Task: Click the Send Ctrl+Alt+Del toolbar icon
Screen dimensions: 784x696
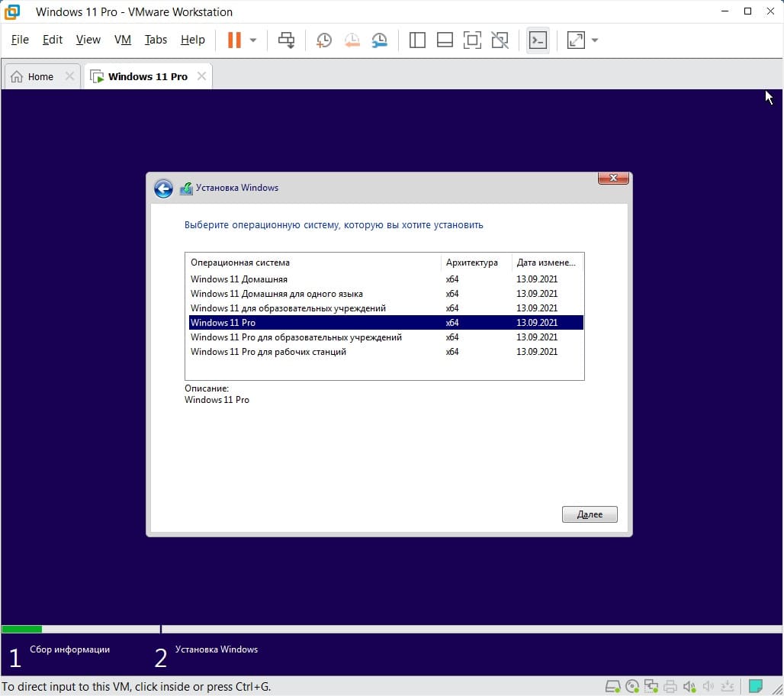Action: 287,40
